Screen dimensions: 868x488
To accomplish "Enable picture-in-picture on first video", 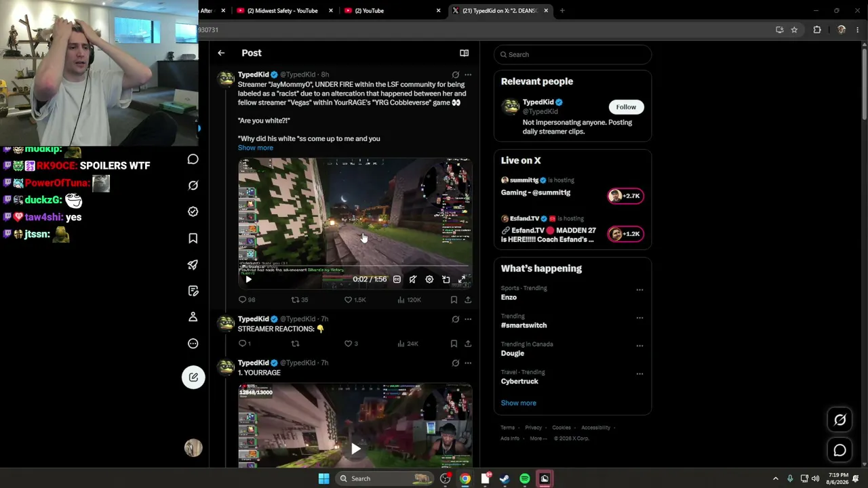I will click(x=446, y=279).
